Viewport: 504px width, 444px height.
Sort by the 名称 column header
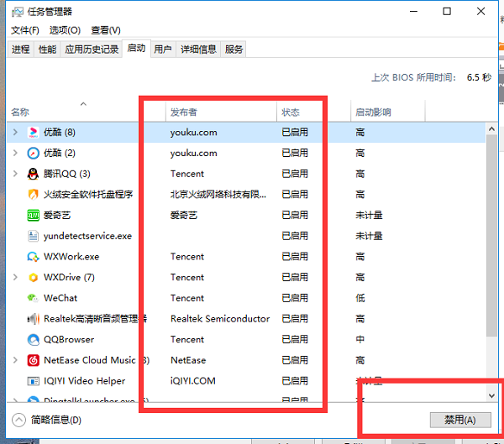87,111
